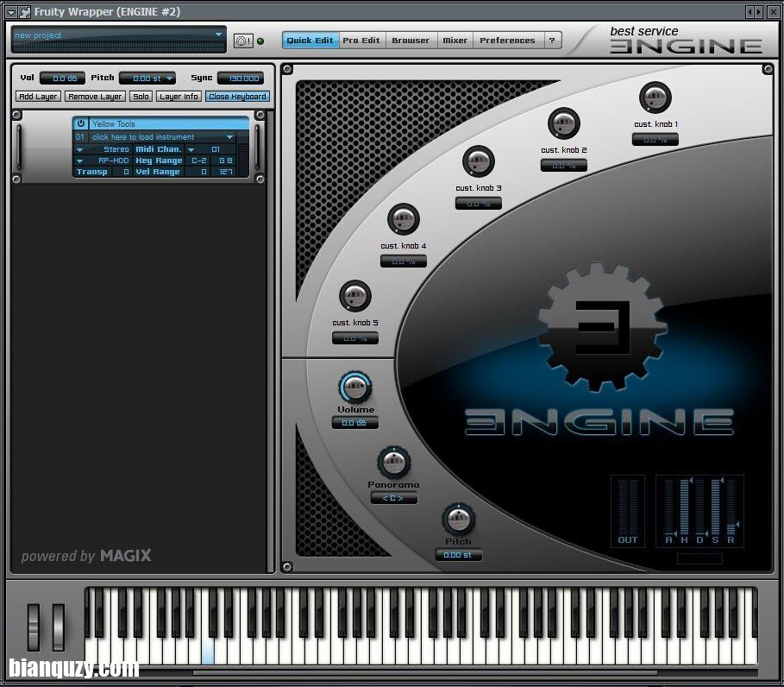Image resolution: width=784 pixels, height=687 pixels.
Task: Click the Vol 0.0 dB field
Action: coord(62,79)
